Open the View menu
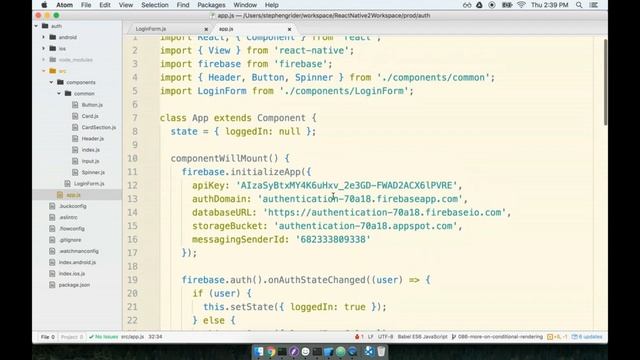This screenshot has width=640, height=360. click(126, 5)
